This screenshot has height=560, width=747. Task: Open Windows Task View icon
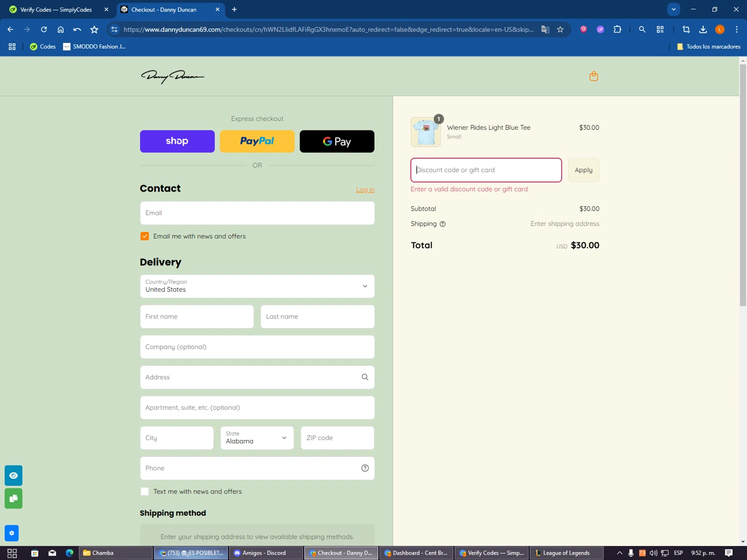coord(12,553)
